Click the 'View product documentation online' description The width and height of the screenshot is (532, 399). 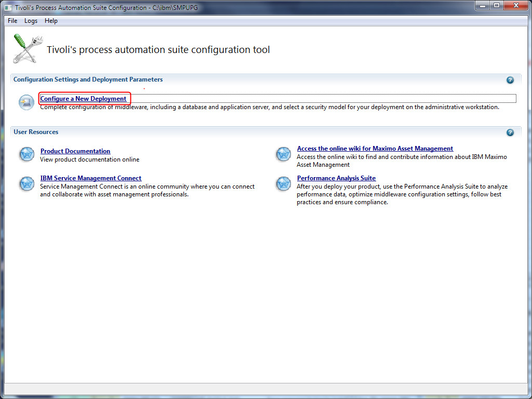pyautogui.click(x=89, y=159)
